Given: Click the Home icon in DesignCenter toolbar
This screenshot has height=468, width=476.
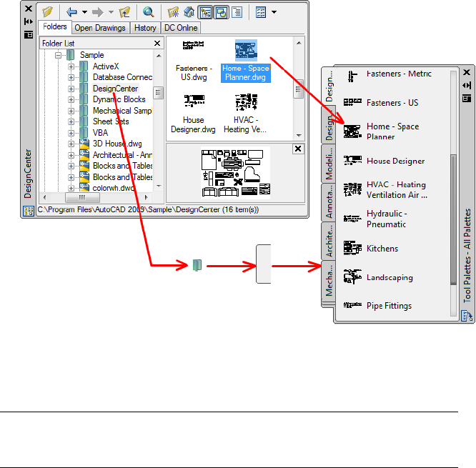Looking at the screenshot, I should click(189, 12).
